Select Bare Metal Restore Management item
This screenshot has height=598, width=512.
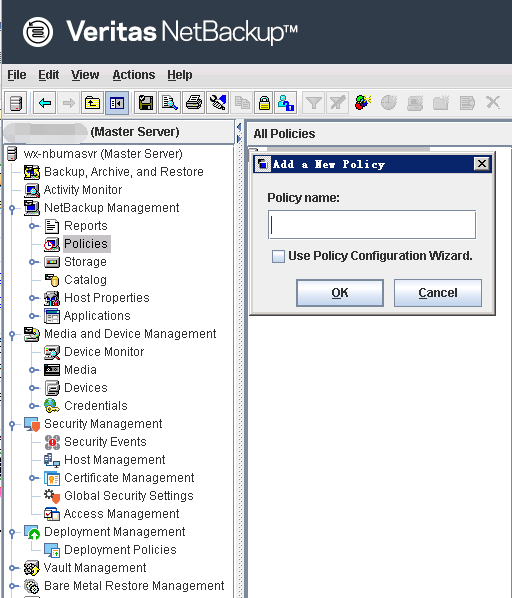tap(134, 586)
